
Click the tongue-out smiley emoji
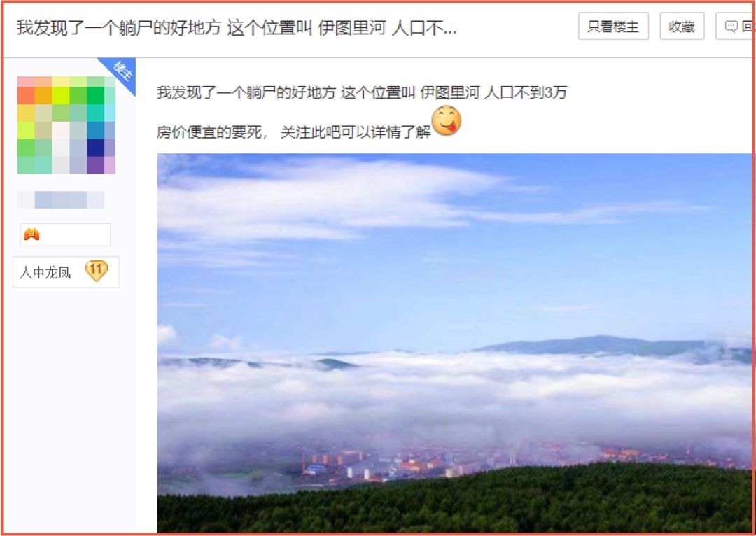447,120
